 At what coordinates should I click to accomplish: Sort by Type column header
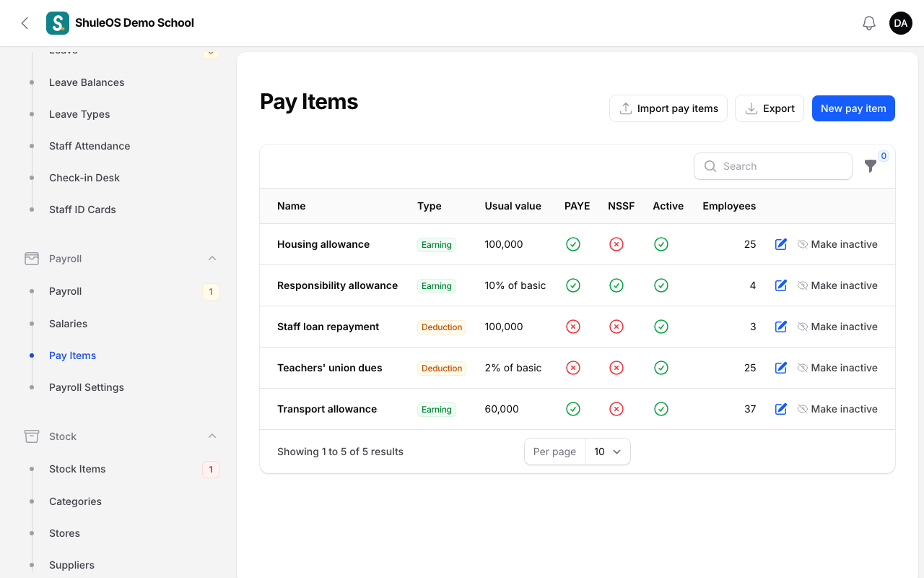click(430, 206)
